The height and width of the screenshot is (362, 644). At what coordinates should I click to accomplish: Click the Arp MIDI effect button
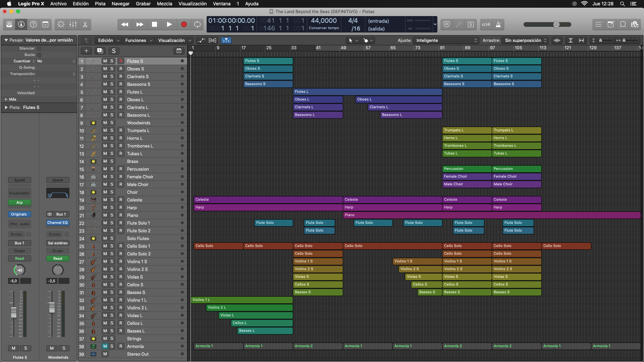(19, 202)
